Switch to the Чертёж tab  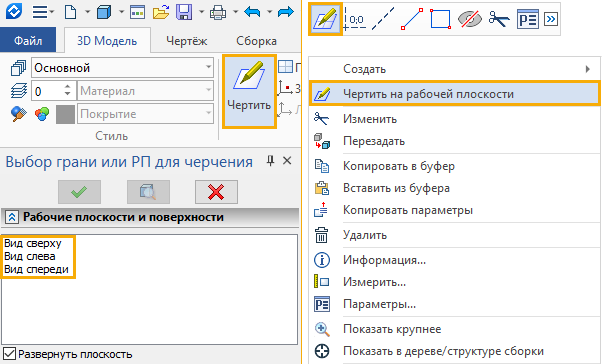point(187,40)
